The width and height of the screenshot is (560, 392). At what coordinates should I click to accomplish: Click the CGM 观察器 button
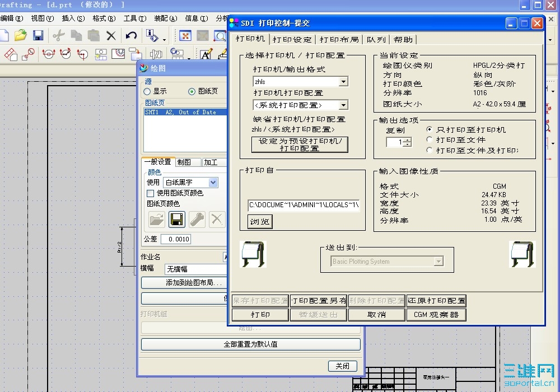click(436, 315)
